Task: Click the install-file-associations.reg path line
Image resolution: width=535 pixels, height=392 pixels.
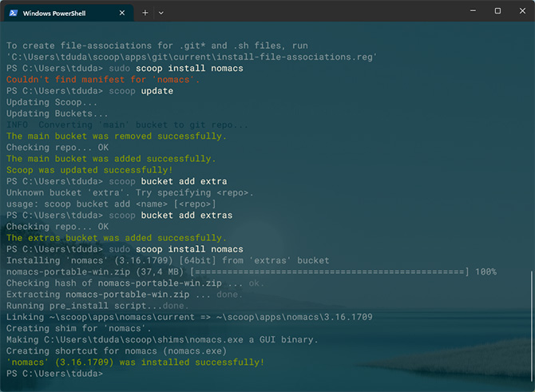Action: pos(192,57)
